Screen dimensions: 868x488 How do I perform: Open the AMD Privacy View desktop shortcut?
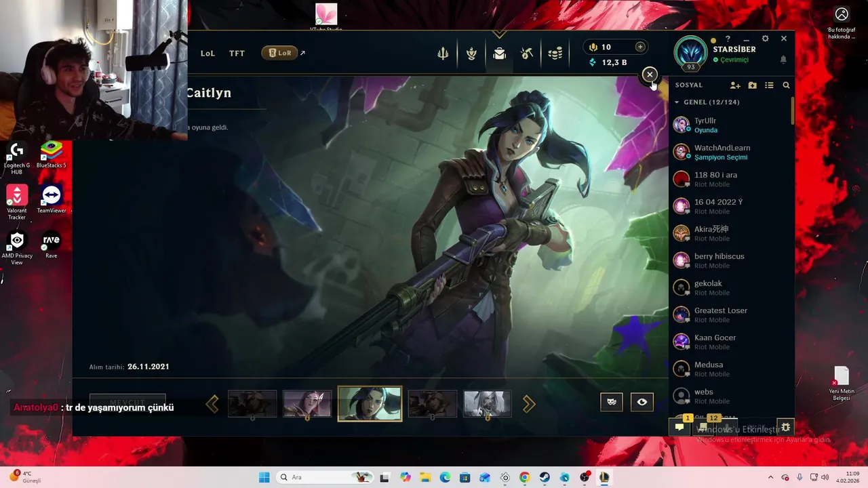click(x=17, y=248)
